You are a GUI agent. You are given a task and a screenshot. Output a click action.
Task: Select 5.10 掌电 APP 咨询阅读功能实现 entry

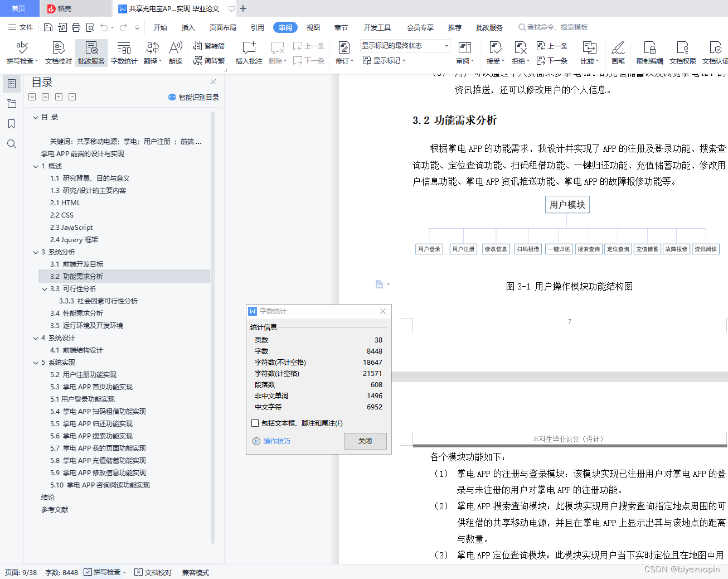(x=100, y=485)
